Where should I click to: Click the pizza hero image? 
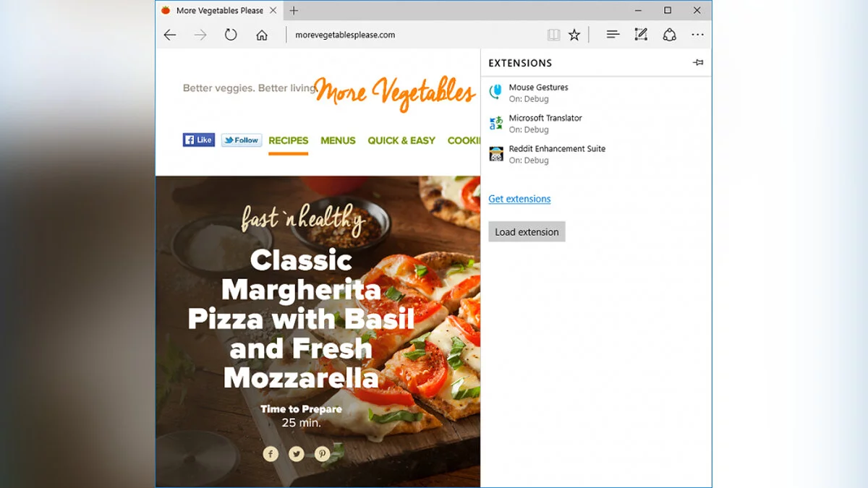click(318, 331)
